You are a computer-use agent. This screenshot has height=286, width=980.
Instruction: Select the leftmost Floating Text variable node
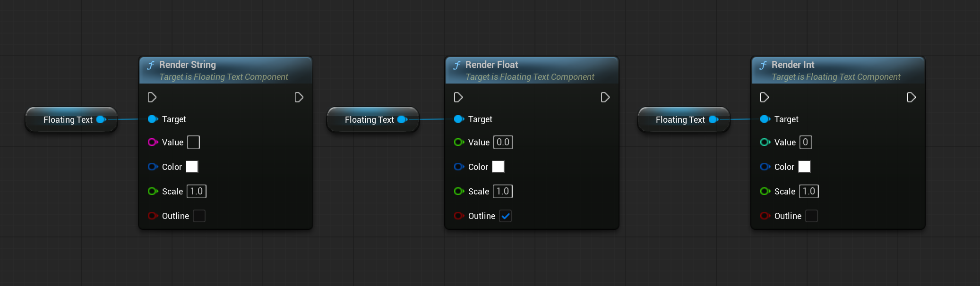point(70,119)
